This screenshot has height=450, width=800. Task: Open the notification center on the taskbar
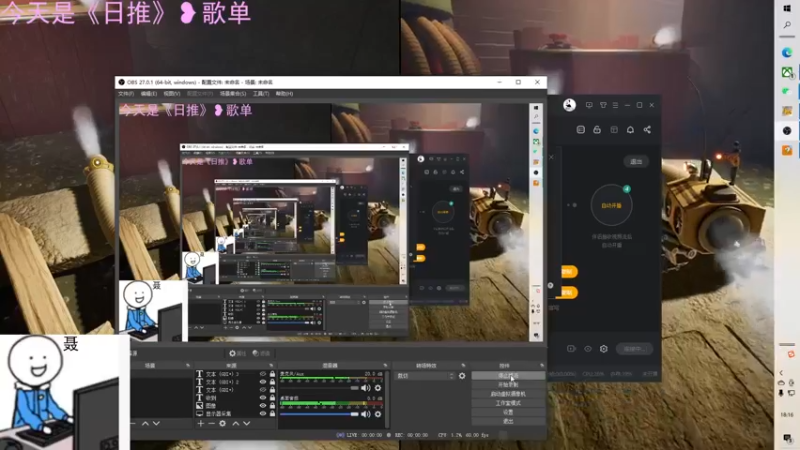pos(787,437)
